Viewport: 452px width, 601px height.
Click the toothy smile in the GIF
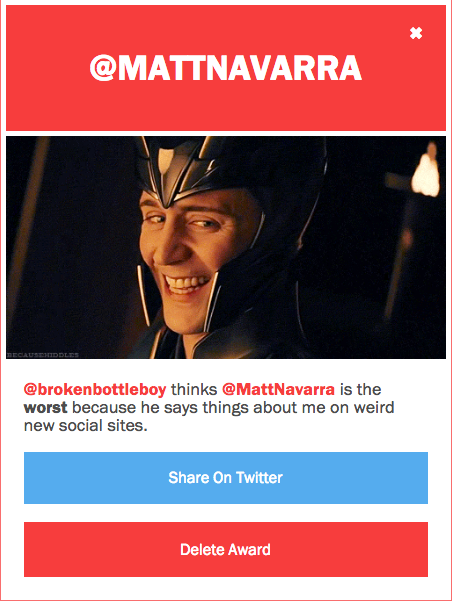pyautogui.click(x=186, y=284)
